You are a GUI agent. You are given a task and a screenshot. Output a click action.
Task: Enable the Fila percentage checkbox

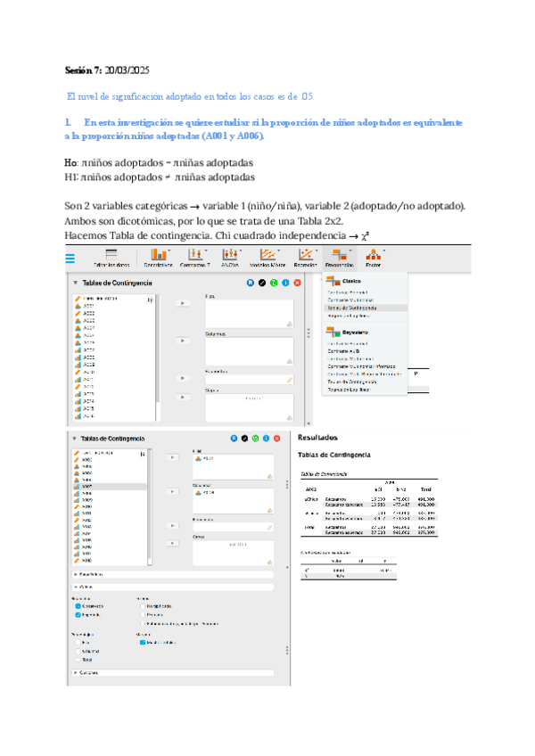pyautogui.click(x=78, y=642)
